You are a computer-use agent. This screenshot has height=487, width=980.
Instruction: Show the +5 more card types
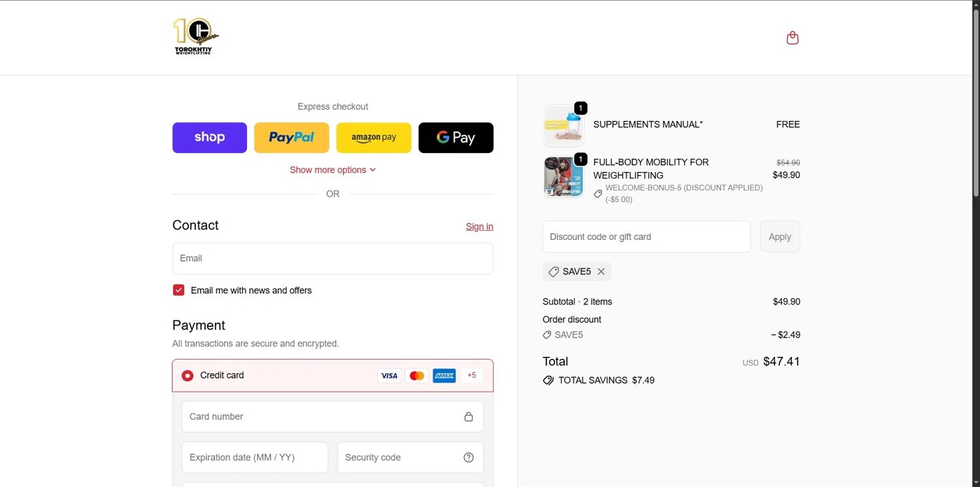[x=472, y=375]
